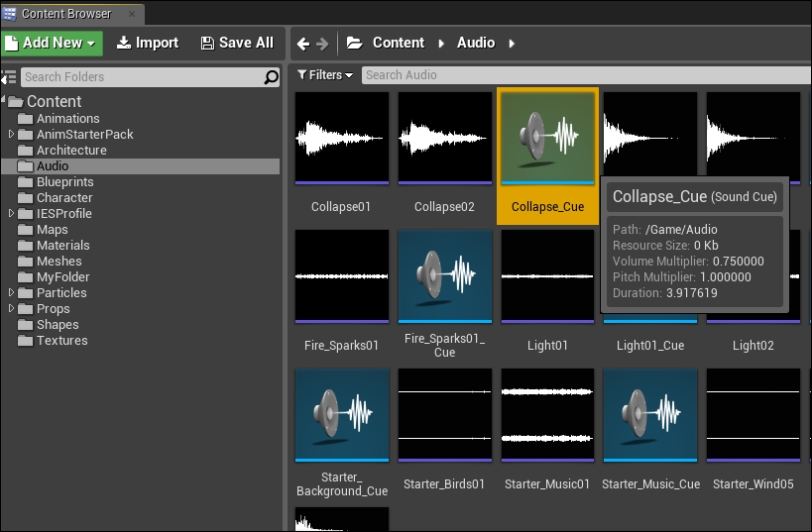
Task: Select the Collapse02 sound wave thumbnail
Action: tap(445, 138)
